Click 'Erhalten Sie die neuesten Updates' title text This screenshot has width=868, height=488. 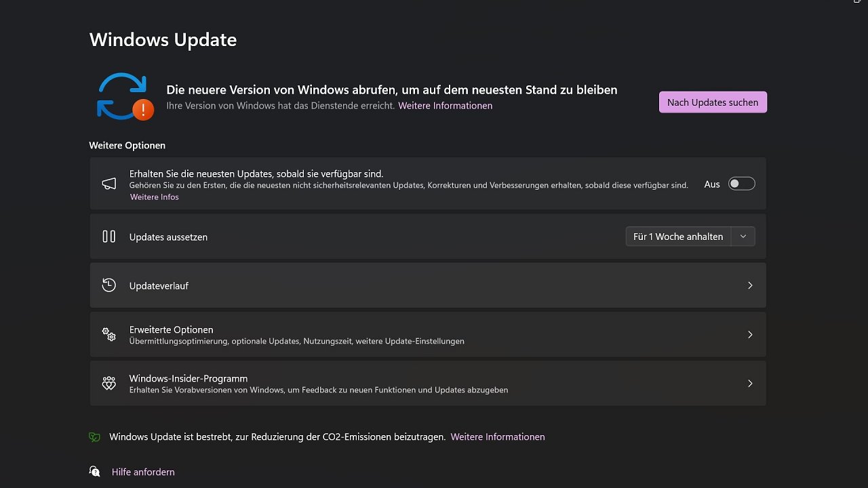(256, 174)
